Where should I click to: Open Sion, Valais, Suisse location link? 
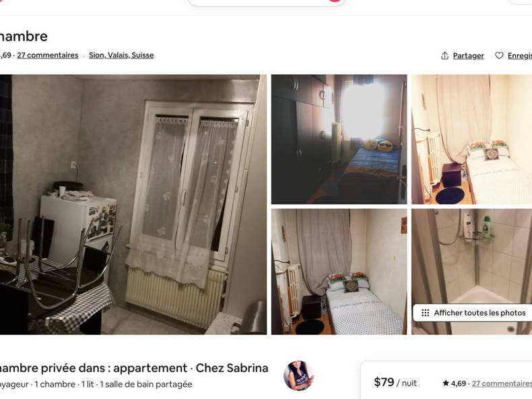point(121,55)
